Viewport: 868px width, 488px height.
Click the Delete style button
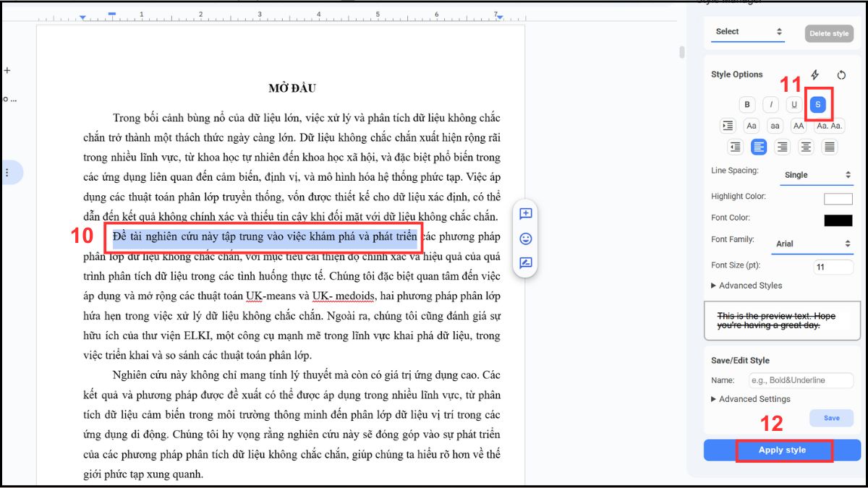click(829, 33)
